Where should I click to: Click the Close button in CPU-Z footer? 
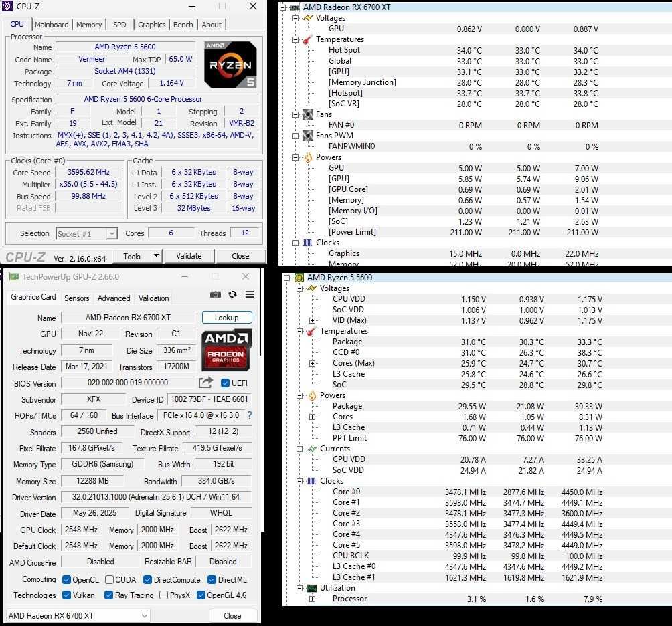pyautogui.click(x=240, y=255)
